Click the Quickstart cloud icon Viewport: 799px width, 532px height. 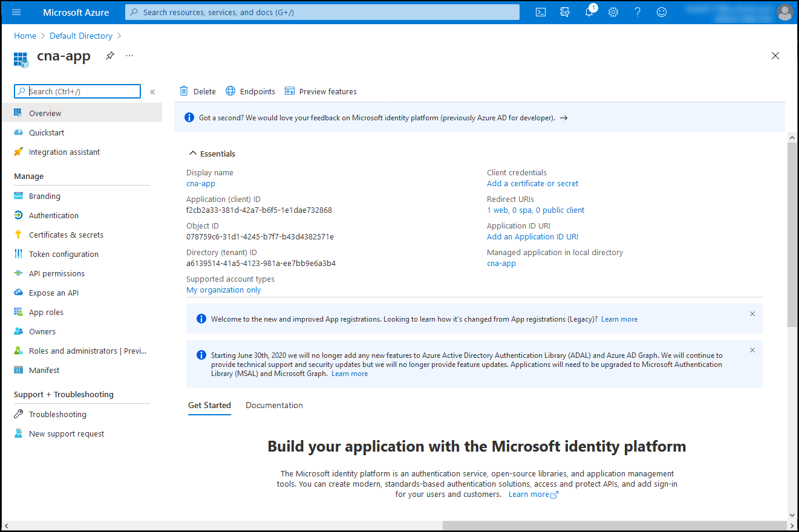click(x=18, y=132)
